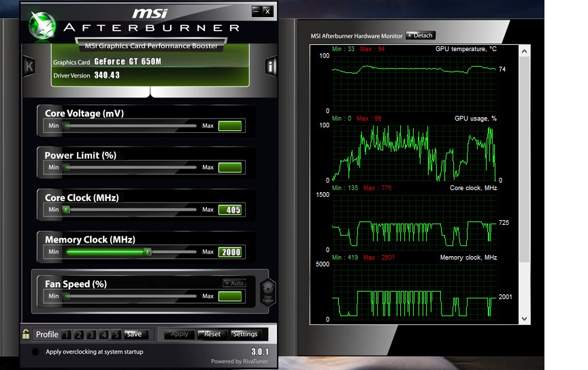Click the driver version 340.43 text
588x370 pixels.
[x=107, y=75]
